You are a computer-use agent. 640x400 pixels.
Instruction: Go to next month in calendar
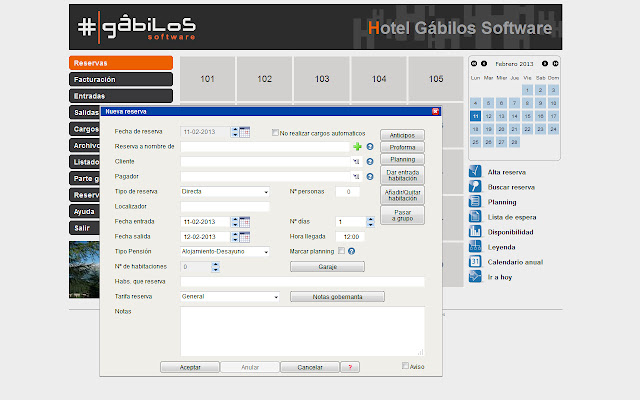pyautogui.click(x=544, y=64)
